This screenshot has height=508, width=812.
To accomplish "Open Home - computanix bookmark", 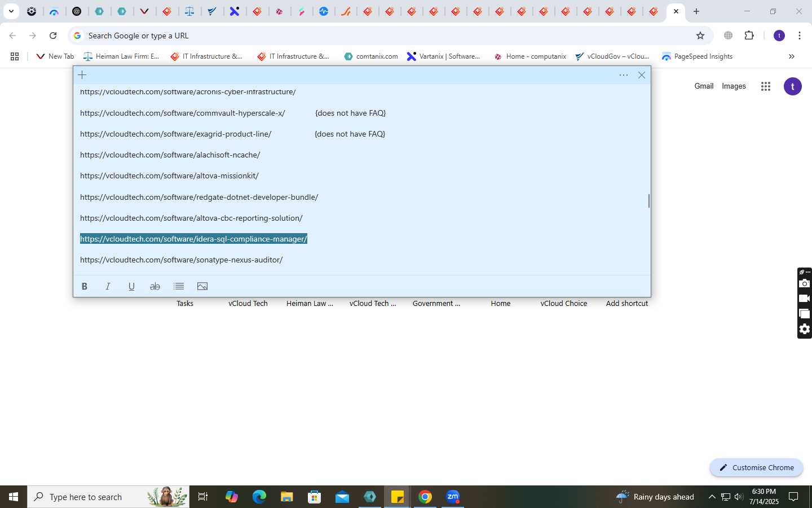I will [530, 56].
